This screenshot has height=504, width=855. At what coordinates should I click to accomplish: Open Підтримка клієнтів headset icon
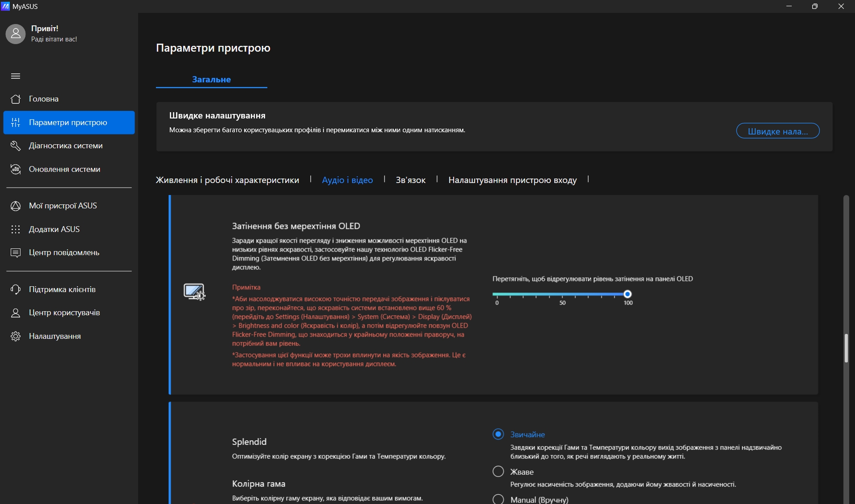click(x=16, y=289)
